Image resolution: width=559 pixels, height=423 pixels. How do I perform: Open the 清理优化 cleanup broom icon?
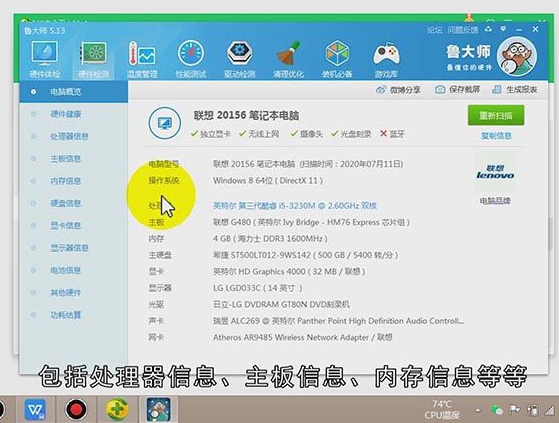(x=288, y=59)
